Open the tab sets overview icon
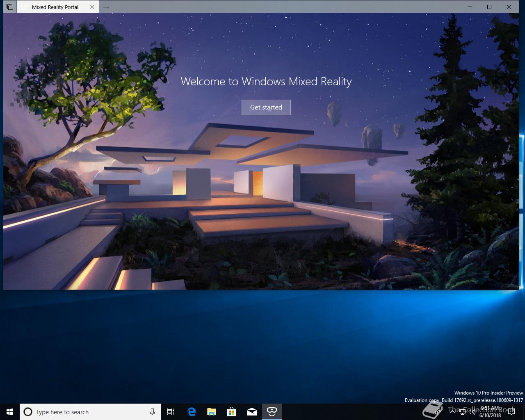 (x=10, y=7)
